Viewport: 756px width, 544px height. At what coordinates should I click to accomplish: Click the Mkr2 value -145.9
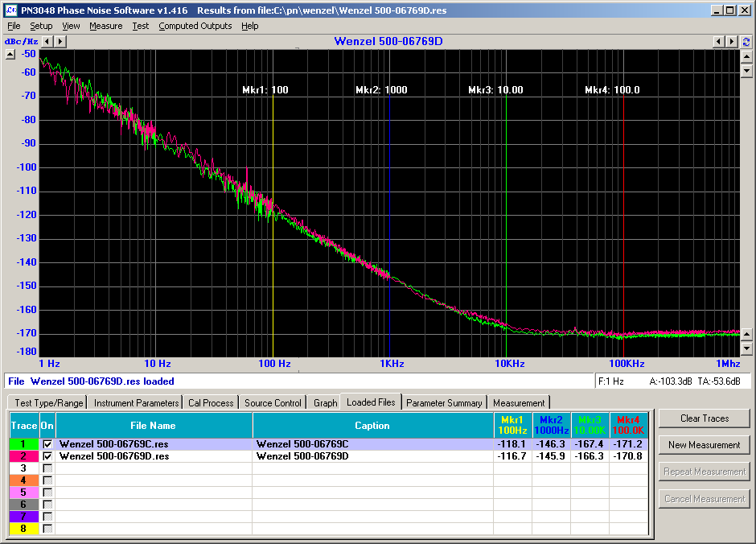tap(551, 456)
